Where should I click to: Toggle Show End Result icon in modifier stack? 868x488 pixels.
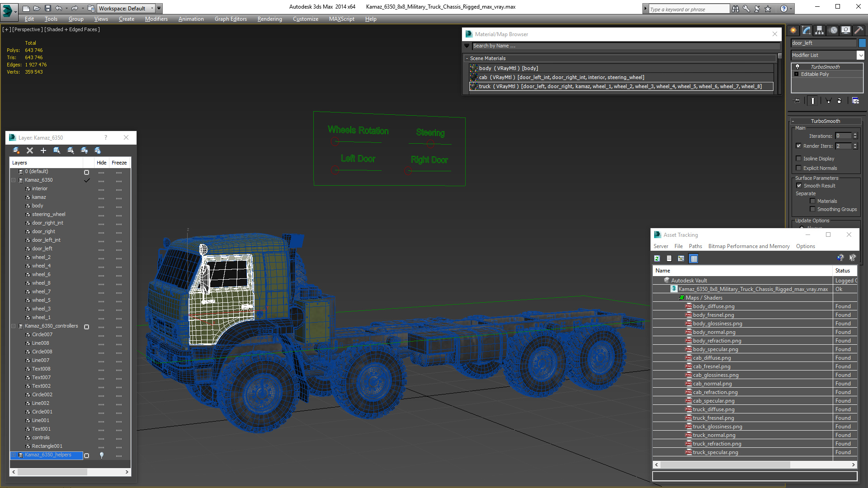(813, 101)
